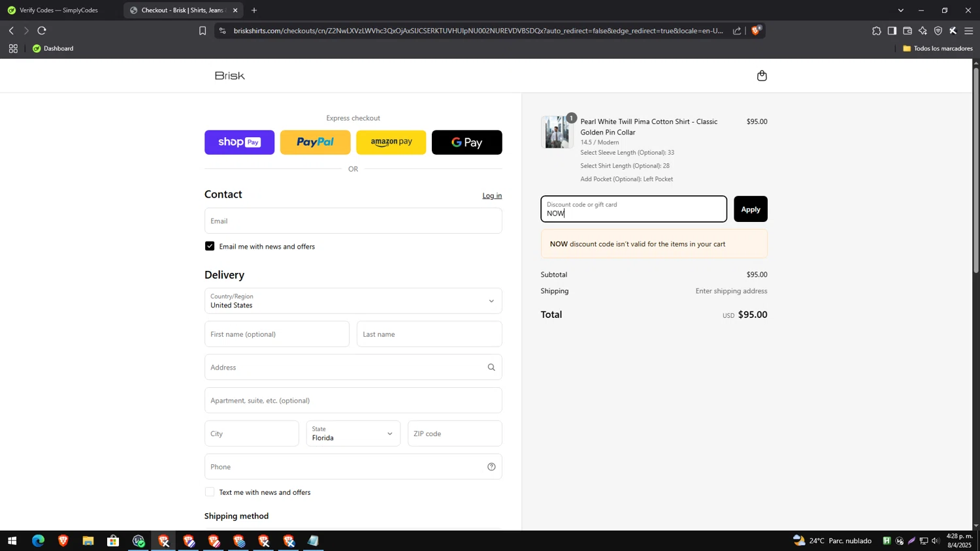Screen dimensions: 980x551
Task: Share this page via the share icon
Action: tap(737, 31)
